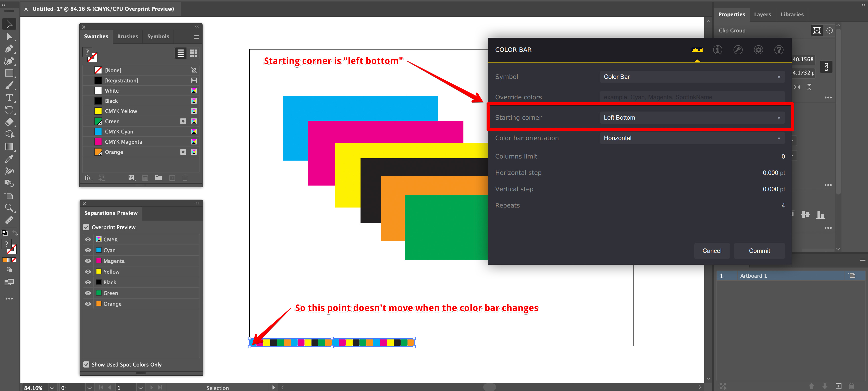Open the Color bar orientation dropdown

point(692,138)
